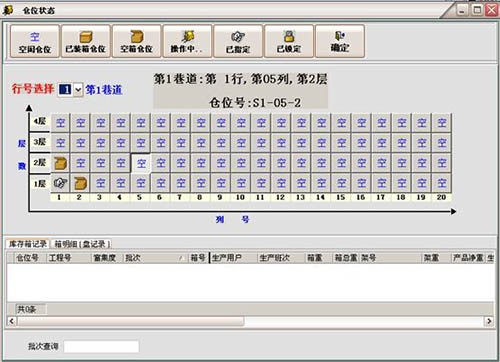
Task: Click the 3层 row label
Action: pyautogui.click(x=40, y=142)
